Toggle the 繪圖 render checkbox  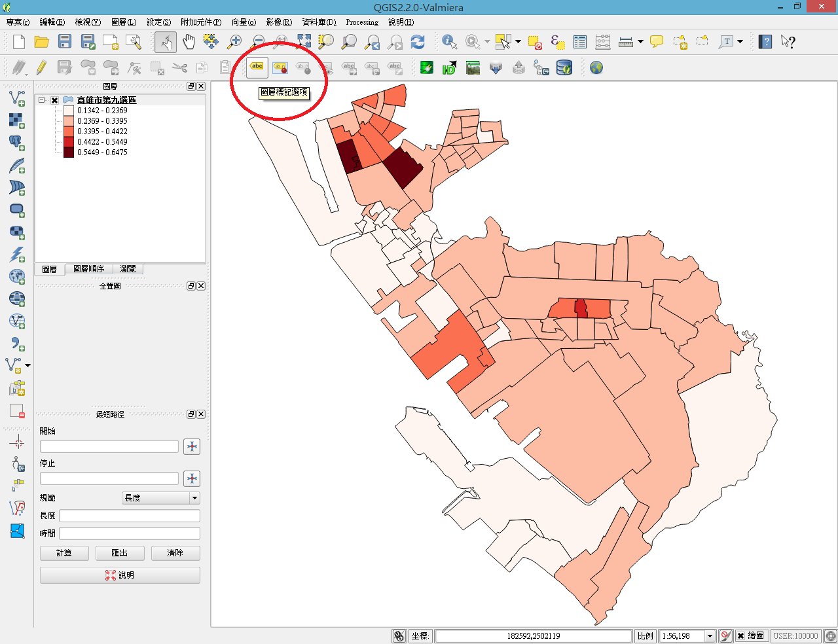point(740,635)
